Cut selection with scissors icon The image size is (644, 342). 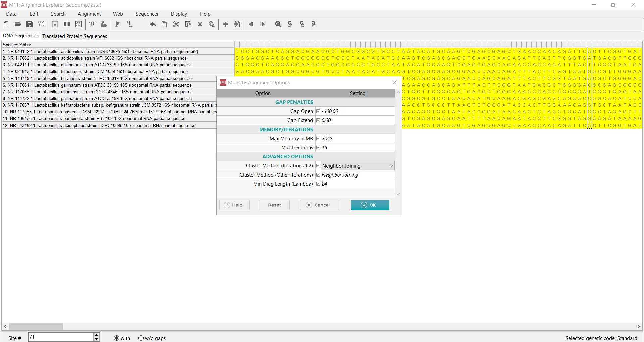pos(176,24)
